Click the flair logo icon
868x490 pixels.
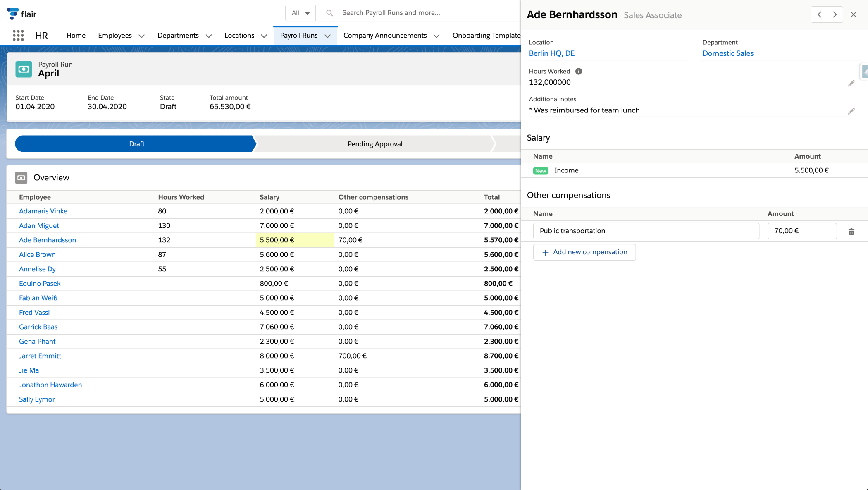[x=12, y=13]
